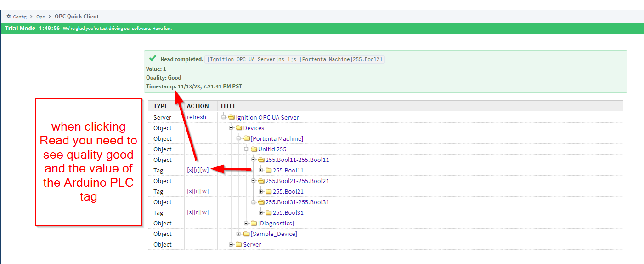Image resolution: width=644 pixels, height=264 pixels.
Task: Click the node ID code text in result
Action: [x=295, y=59]
